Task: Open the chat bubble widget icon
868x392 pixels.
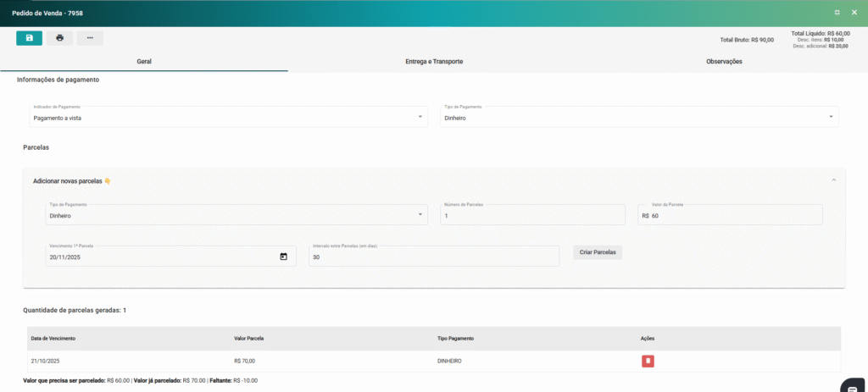Action: pyautogui.click(x=852, y=385)
